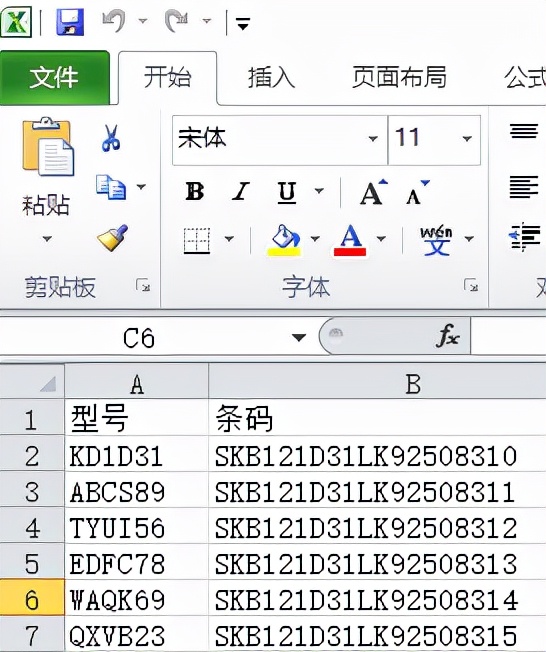
Task: Open the phonetic guide dropdown arrow
Action: pos(469,239)
